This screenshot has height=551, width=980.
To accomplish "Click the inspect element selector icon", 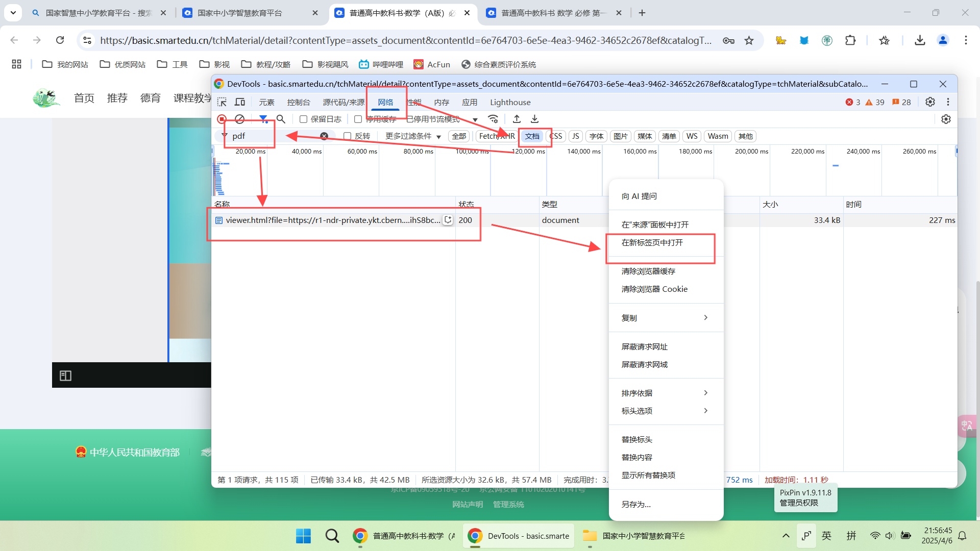I will pyautogui.click(x=222, y=102).
